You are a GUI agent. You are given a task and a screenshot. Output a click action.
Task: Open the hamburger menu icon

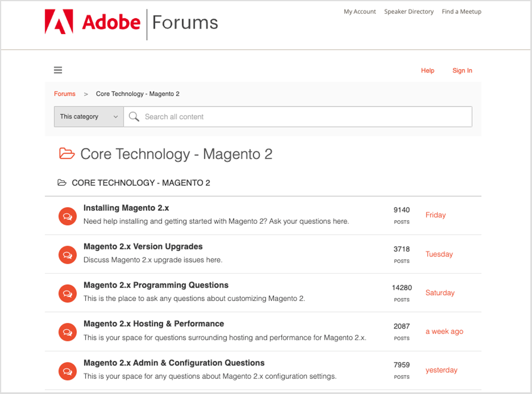click(x=58, y=70)
